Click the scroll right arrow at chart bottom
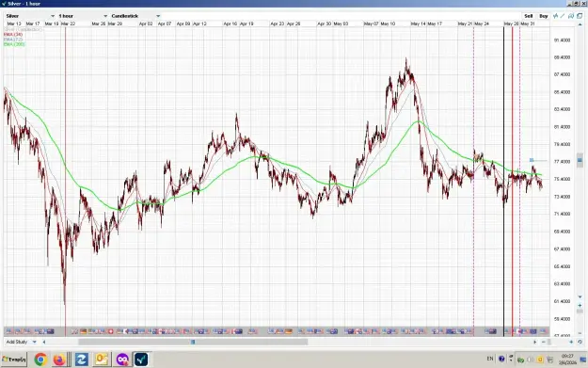588x368 pixels. [x=534, y=342]
